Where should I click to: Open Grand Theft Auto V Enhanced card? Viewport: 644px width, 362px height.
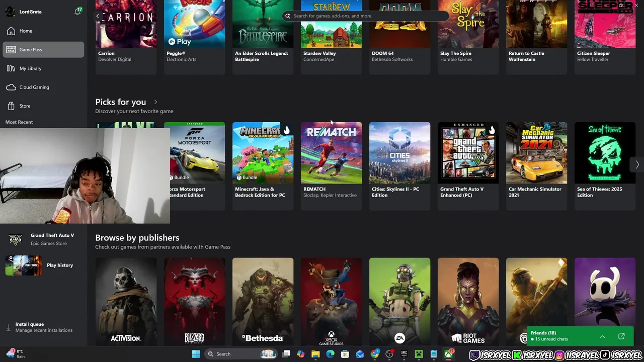click(x=468, y=165)
